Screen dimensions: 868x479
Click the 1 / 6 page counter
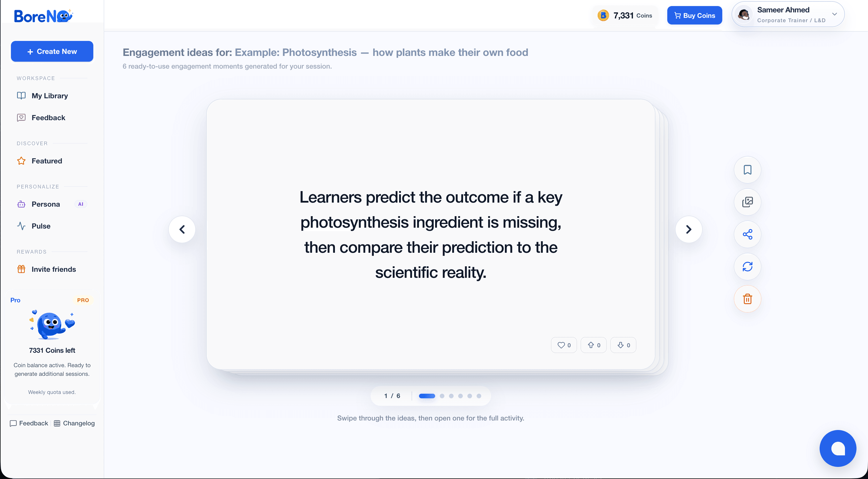[x=392, y=396]
